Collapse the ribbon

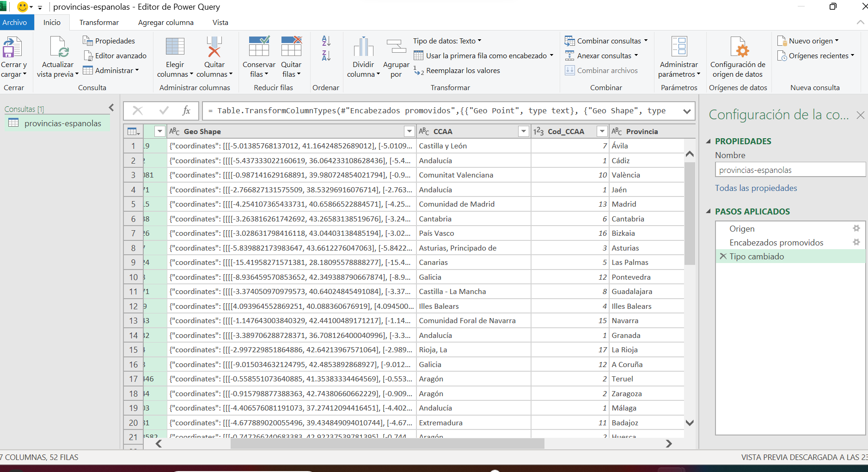(860, 22)
